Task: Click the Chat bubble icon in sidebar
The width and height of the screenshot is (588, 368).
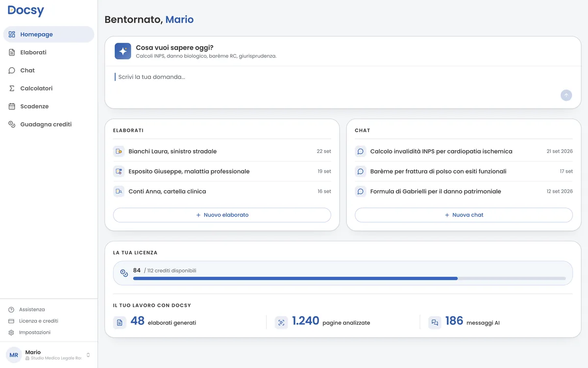Action: point(12,71)
